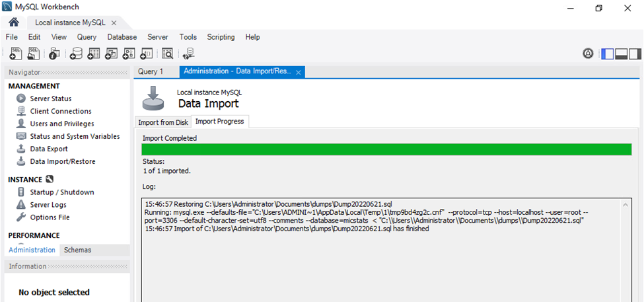Switch to Schemas navigator tab
This screenshot has height=302, width=644.
[x=78, y=250]
